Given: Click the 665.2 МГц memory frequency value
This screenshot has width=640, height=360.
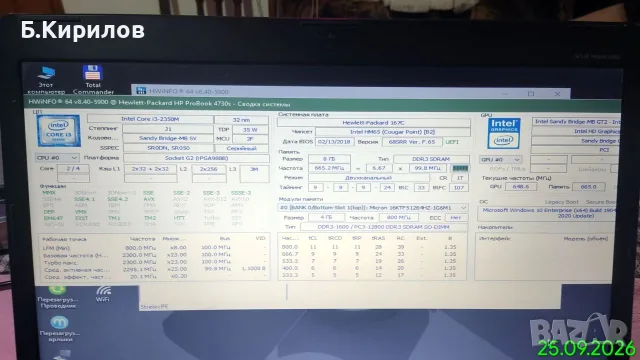Looking at the screenshot, I should tap(329, 168).
